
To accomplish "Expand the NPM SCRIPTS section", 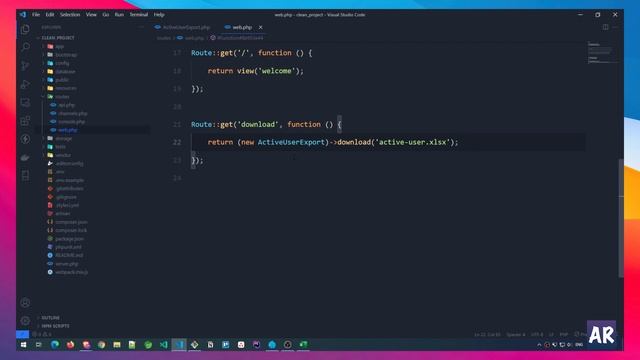I will [x=56, y=326].
